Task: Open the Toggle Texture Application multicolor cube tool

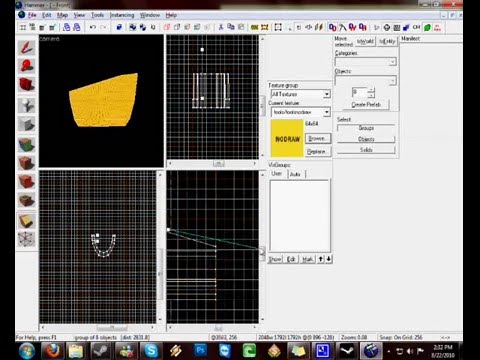Action: tap(27, 145)
